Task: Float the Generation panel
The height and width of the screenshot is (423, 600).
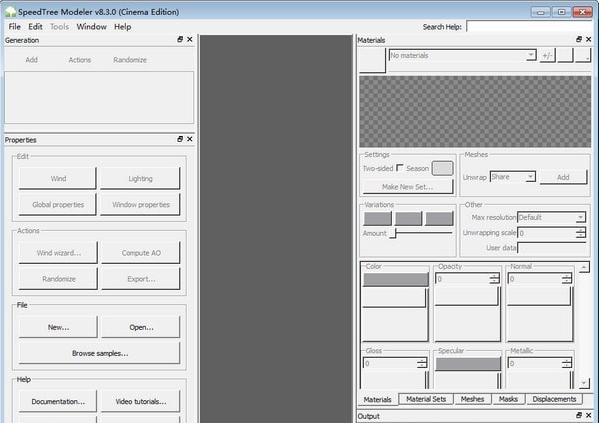Action: (180, 39)
